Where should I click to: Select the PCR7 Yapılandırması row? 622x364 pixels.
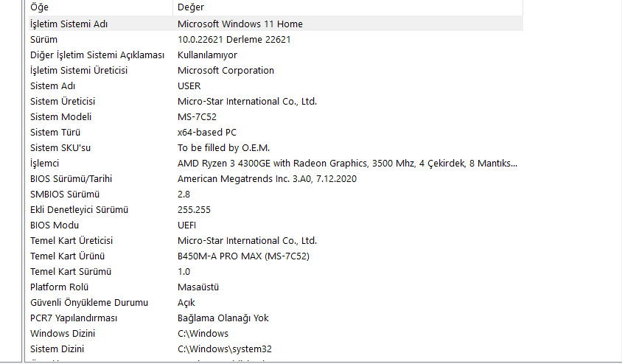click(74, 318)
